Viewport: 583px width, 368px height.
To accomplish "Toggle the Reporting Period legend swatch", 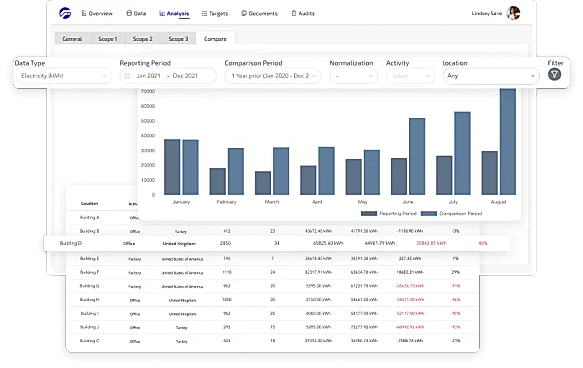I will 369,213.
